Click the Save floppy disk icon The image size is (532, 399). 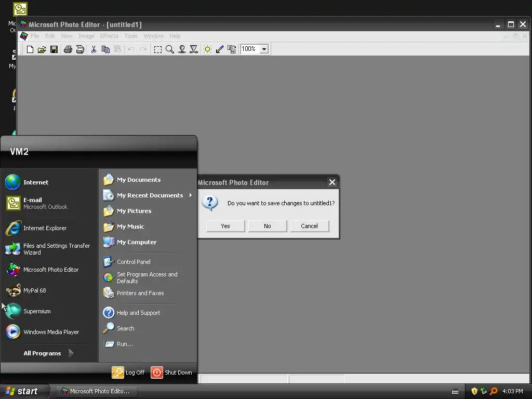[x=54, y=49]
